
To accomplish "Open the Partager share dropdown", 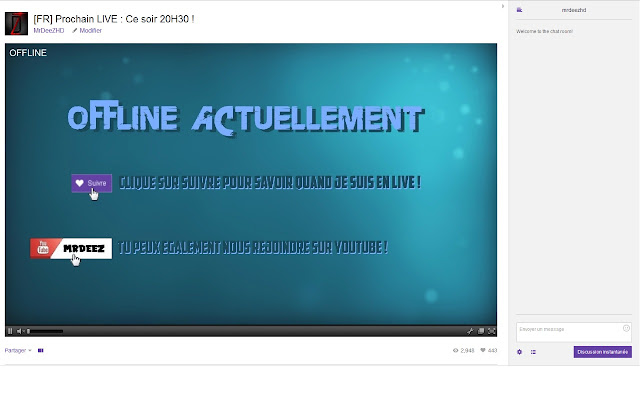I will [18, 350].
